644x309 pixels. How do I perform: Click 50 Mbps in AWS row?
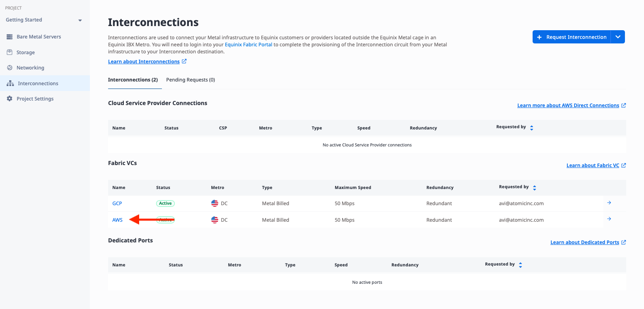pos(345,220)
